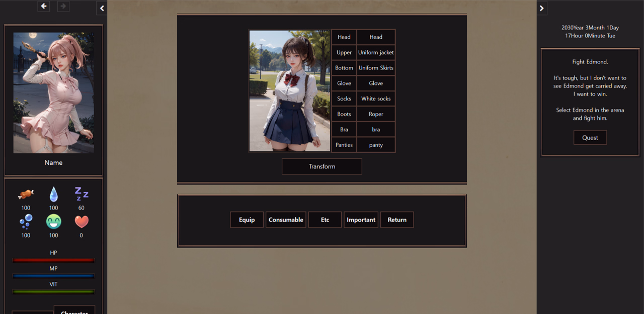Expand the right sidebar chevron
644x314 pixels.
[541, 8]
